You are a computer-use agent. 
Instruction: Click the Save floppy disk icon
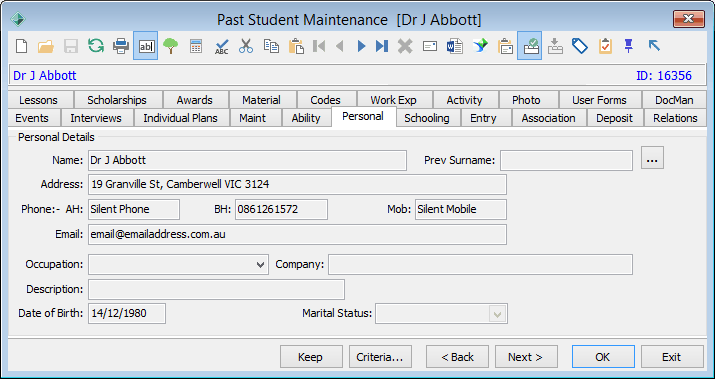pos(71,46)
